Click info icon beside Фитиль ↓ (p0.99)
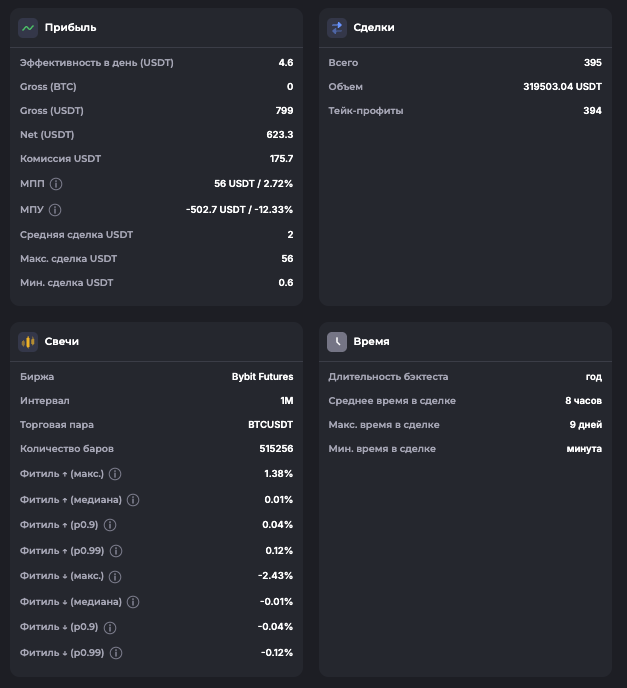Screen dimensions: 627x688 [116, 653]
